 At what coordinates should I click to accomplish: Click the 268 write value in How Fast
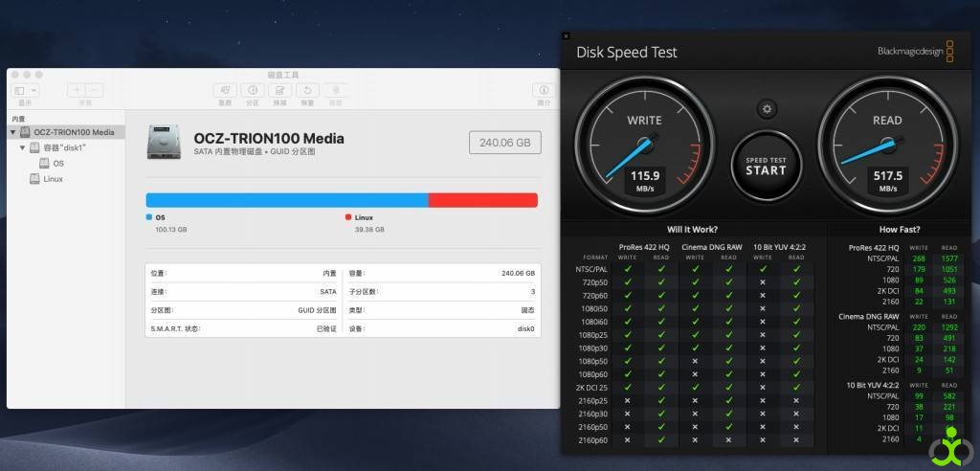(x=918, y=259)
